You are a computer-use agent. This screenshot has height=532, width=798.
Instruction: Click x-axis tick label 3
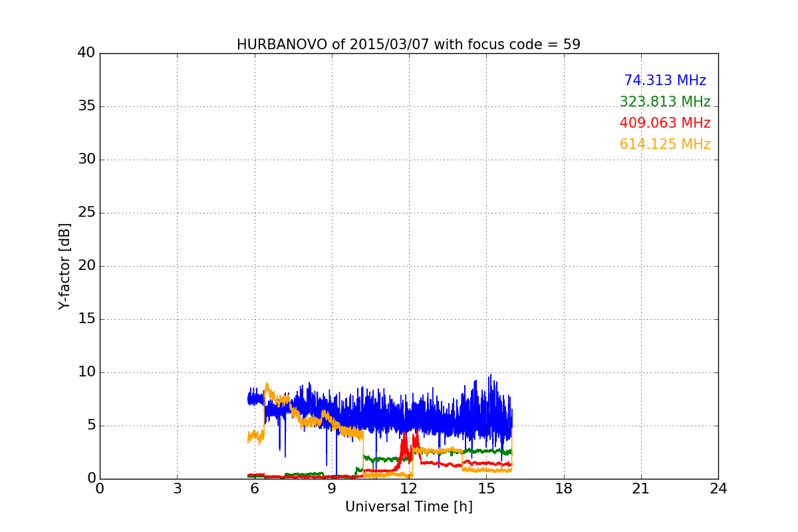177,489
